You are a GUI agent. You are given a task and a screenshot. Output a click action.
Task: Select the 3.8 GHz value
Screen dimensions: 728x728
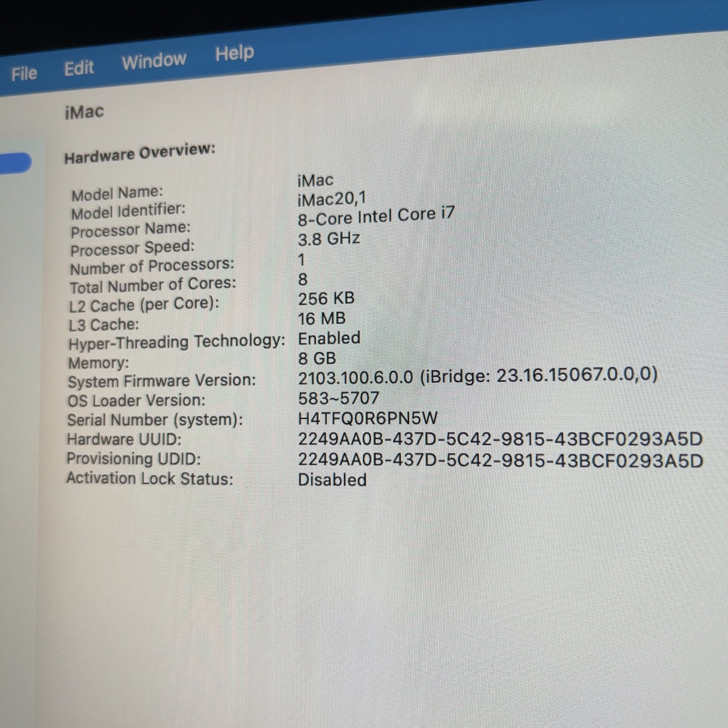click(x=329, y=239)
